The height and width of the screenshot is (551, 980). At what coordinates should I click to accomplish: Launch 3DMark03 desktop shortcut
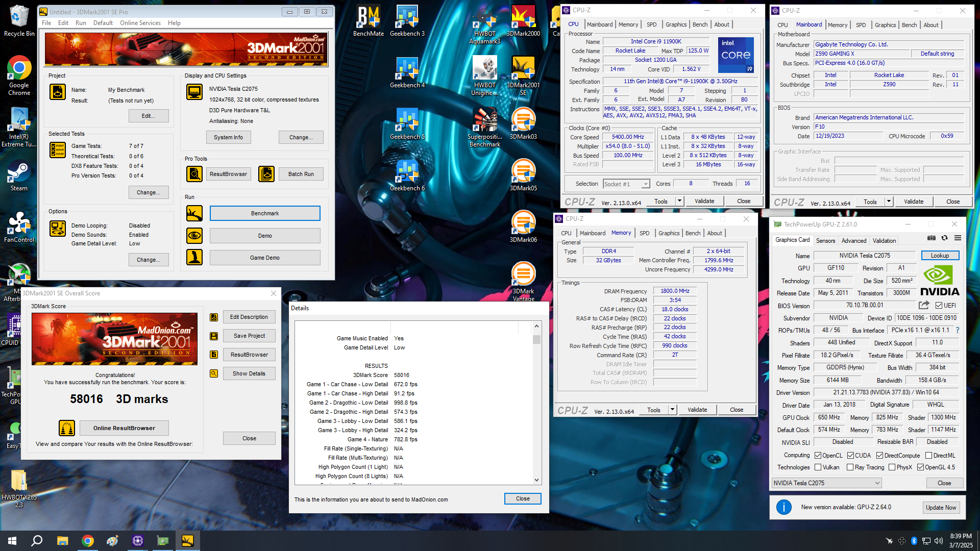pyautogui.click(x=523, y=124)
